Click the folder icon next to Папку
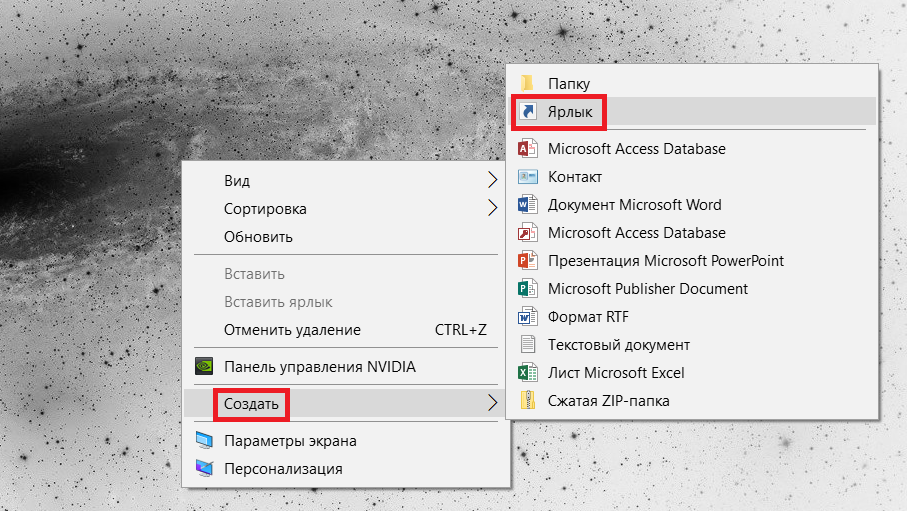This screenshot has height=511, width=907. click(527, 83)
